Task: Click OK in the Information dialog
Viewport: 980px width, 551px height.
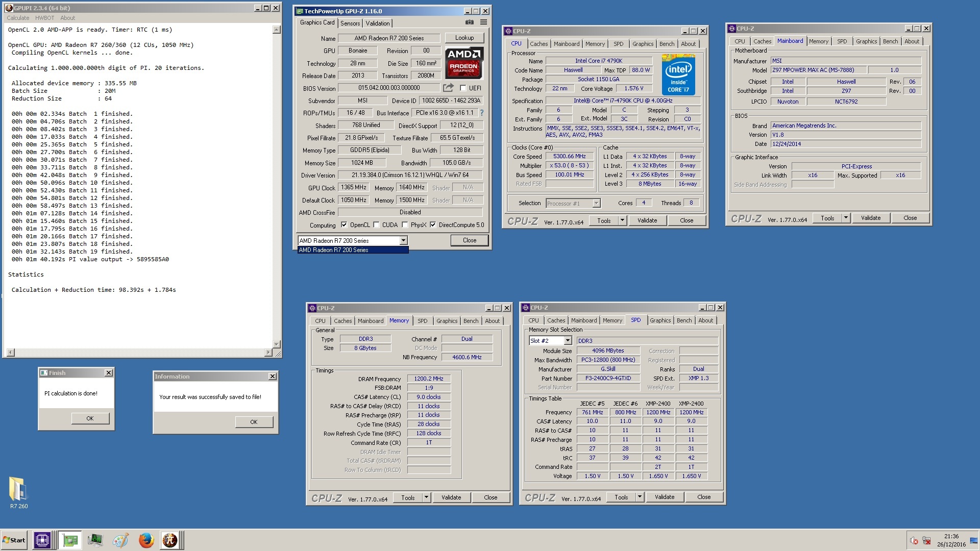Action: [254, 422]
